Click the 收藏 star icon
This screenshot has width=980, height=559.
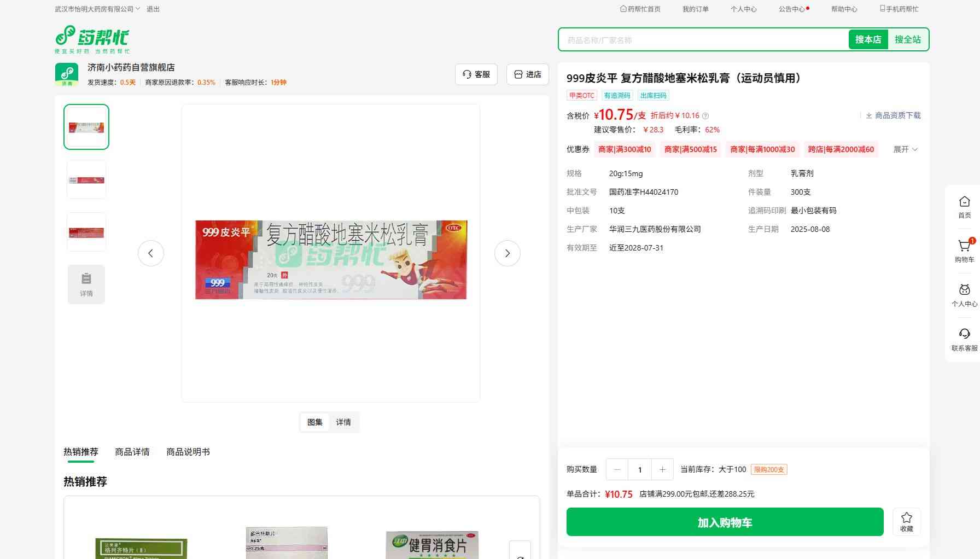pos(906,517)
